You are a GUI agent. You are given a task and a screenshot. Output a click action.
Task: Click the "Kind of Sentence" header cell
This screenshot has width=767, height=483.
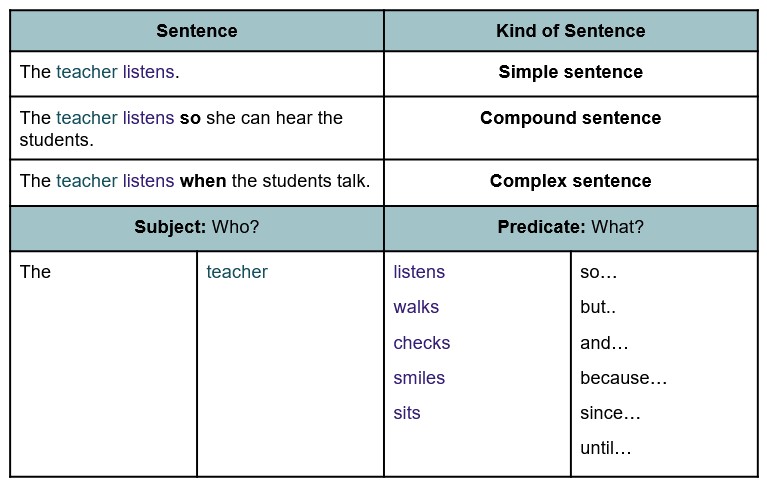[570, 31]
